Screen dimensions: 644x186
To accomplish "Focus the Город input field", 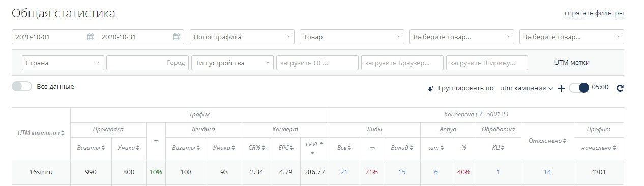I will pos(148,63).
